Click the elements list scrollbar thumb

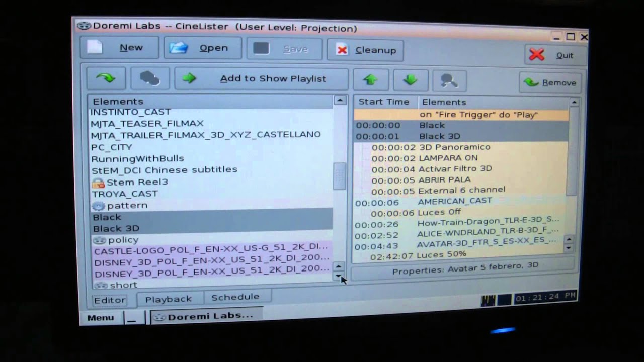point(340,176)
